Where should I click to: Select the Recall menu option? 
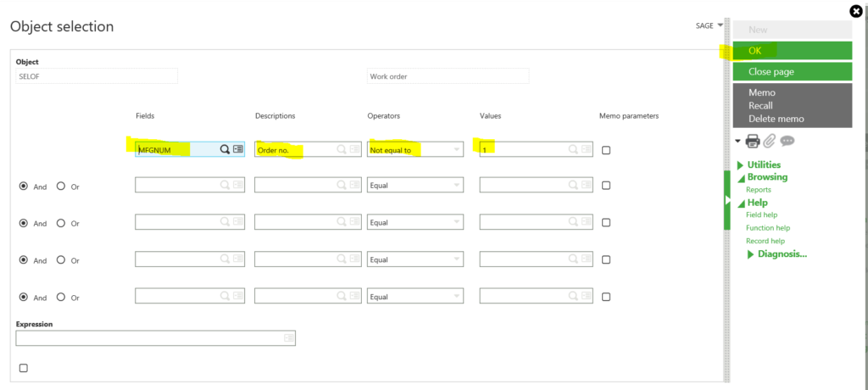pyautogui.click(x=760, y=106)
